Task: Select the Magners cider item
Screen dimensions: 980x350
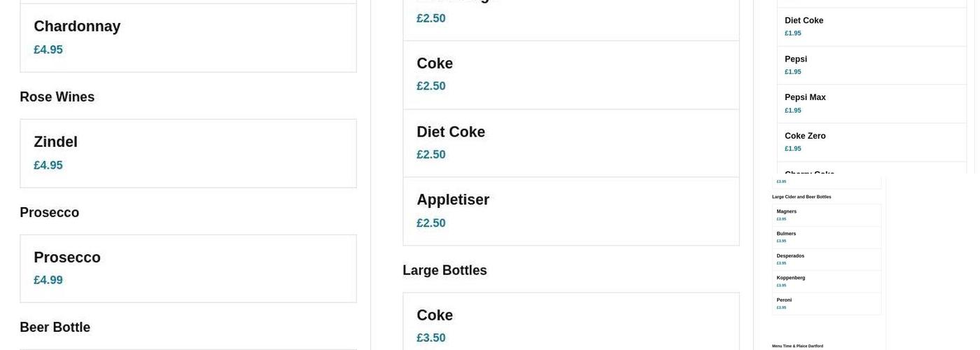Action: coord(826,215)
